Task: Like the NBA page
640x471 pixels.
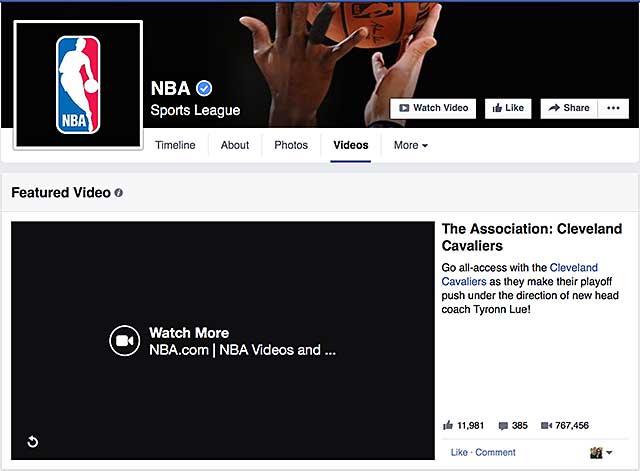Action: [508, 108]
